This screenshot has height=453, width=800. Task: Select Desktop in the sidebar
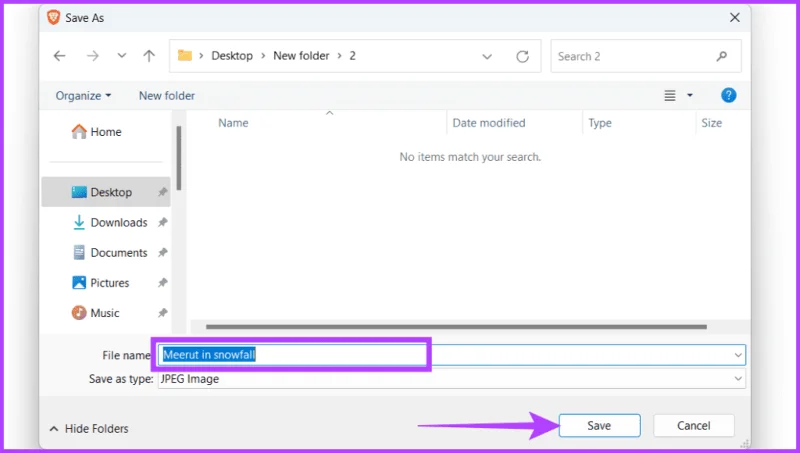[106, 192]
